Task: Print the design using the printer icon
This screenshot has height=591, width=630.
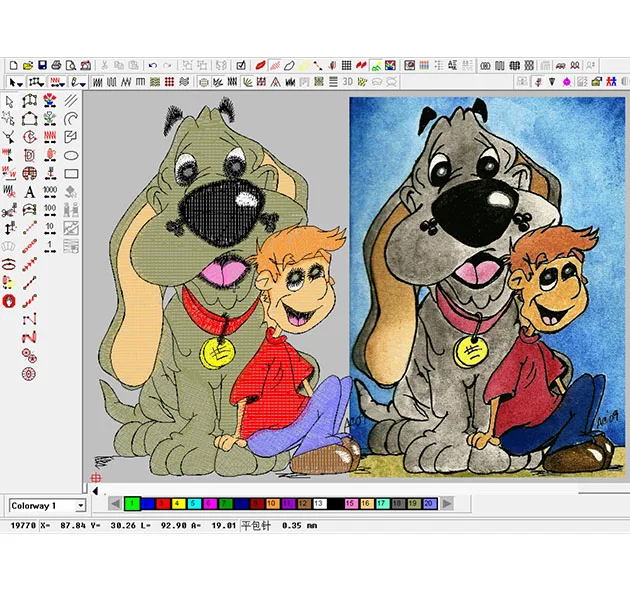Action: tap(57, 65)
